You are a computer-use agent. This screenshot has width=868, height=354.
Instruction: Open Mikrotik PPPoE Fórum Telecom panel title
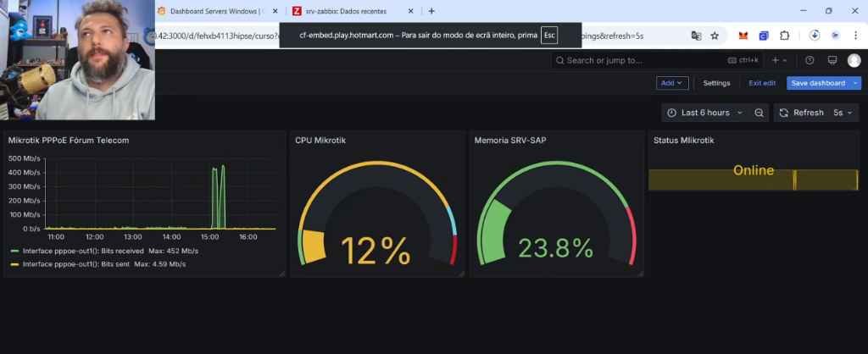69,141
